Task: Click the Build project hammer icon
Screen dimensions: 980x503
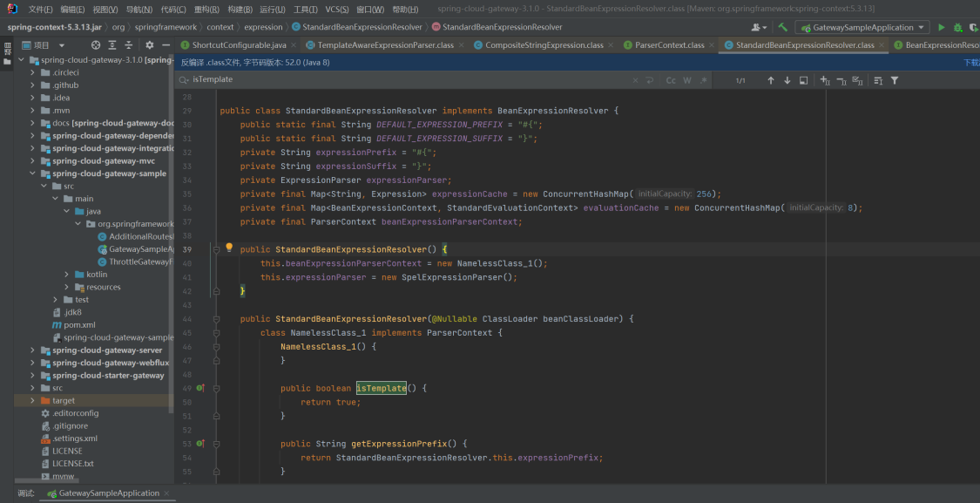Action: [x=782, y=28]
